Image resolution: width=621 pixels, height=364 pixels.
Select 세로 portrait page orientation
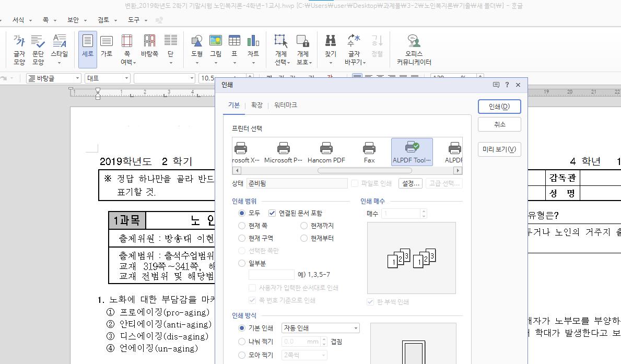[88, 50]
